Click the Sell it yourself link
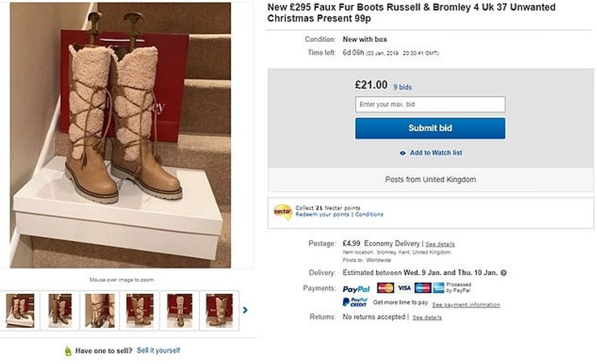Screen dimensions: 597x364 (x=158, y=351)
